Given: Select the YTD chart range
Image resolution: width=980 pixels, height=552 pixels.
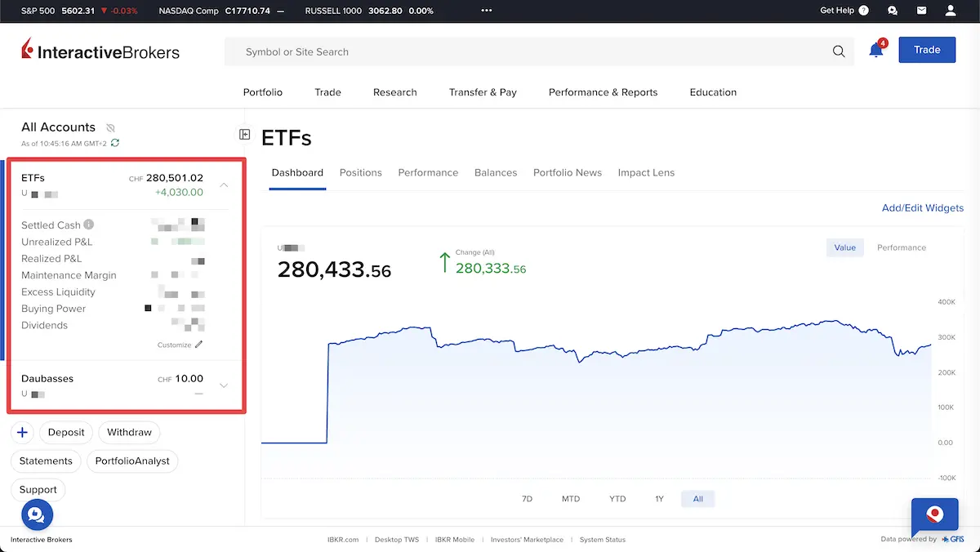Looking at the screenshot, I should (617, 499).
